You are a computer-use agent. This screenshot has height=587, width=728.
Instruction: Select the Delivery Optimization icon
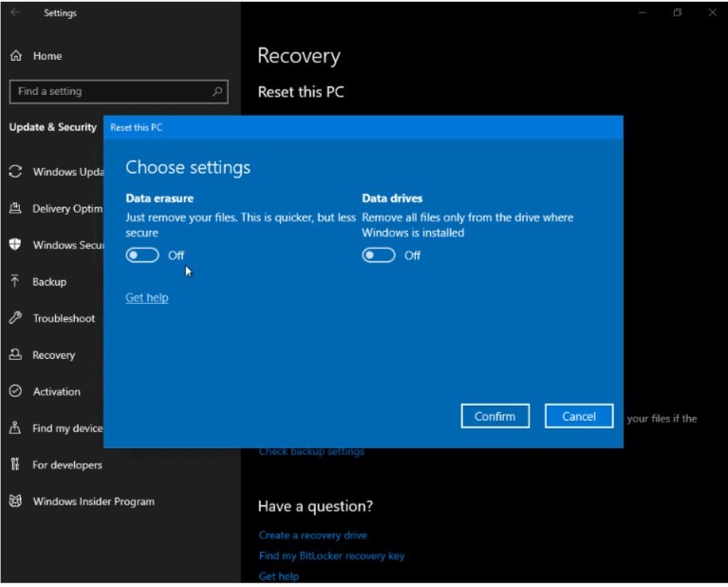pos(15,209)
